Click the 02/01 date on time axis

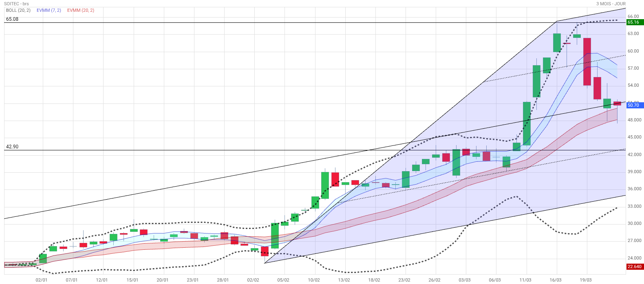[x=42, y=280]
